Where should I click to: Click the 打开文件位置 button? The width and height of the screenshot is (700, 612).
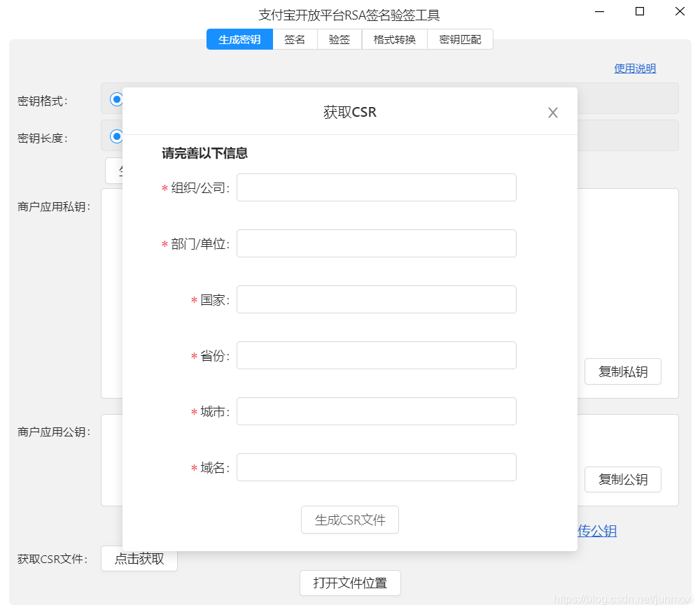pyautogui.click(x=350, y=583)
